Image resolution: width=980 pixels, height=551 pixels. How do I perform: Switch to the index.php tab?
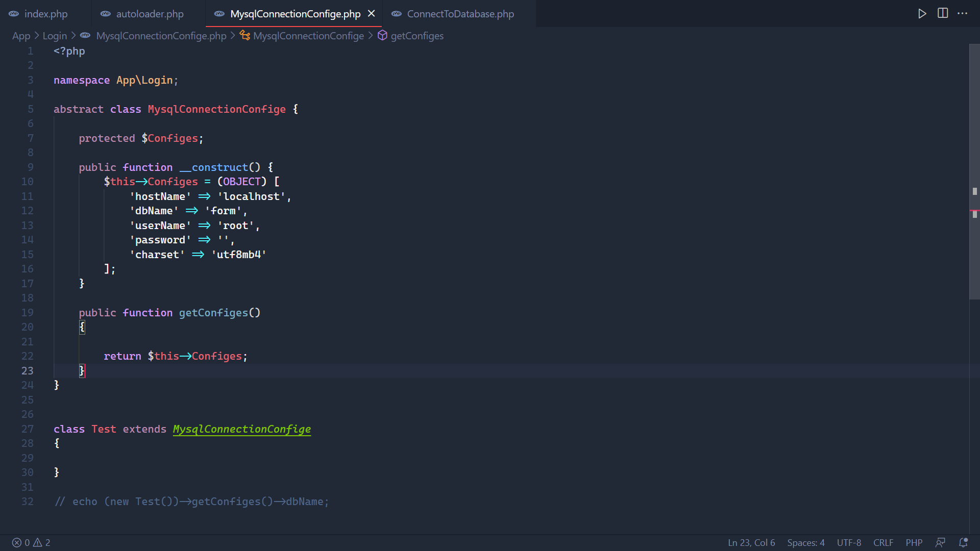[45, 14]
